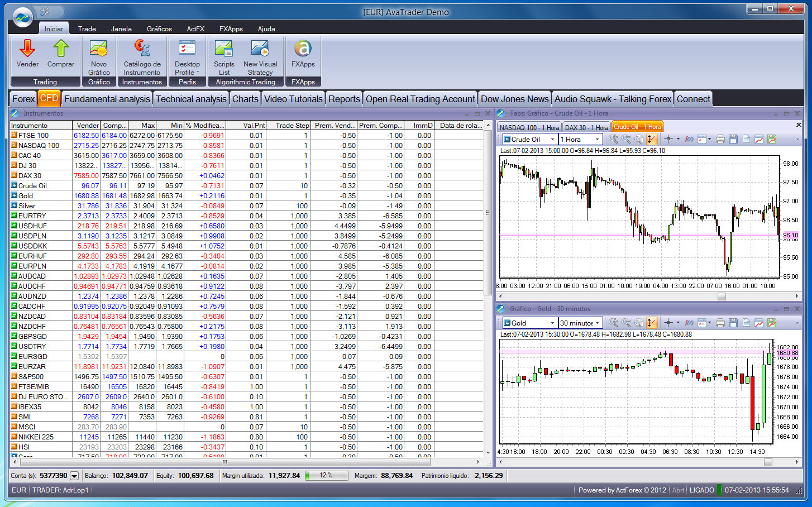Viewport: 812px width, 507px height.
Task: Save the Gold chart with floppy icon
Action: pos(733,323)
